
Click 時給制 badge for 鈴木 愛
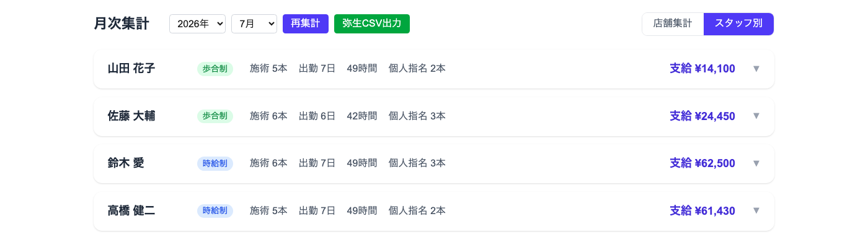click(x=215, y=163)
